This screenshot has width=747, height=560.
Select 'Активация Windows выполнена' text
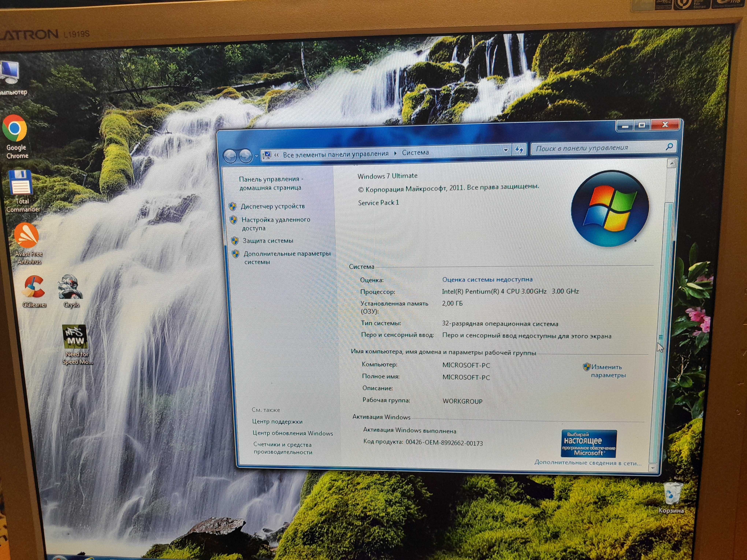coord(410,430)
